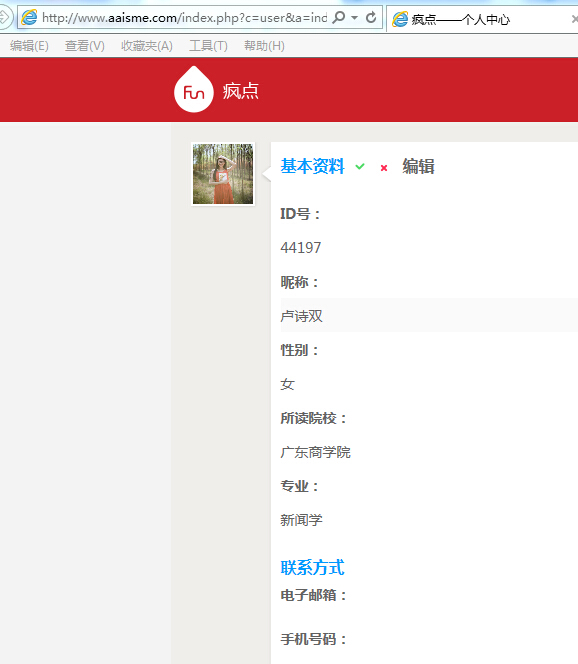Click the 性别： label
Viewport: 578px width, 664px height.
[x=300, y=350]
